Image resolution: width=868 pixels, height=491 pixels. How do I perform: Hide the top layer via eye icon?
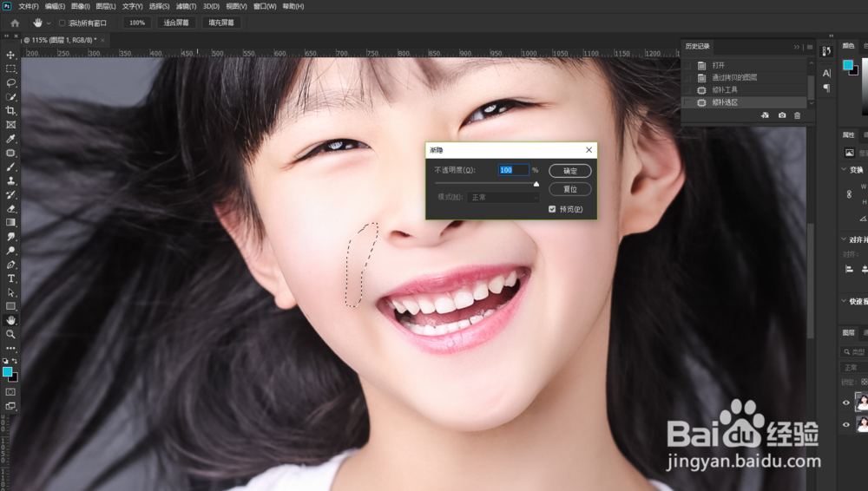[x=845, y=403]
